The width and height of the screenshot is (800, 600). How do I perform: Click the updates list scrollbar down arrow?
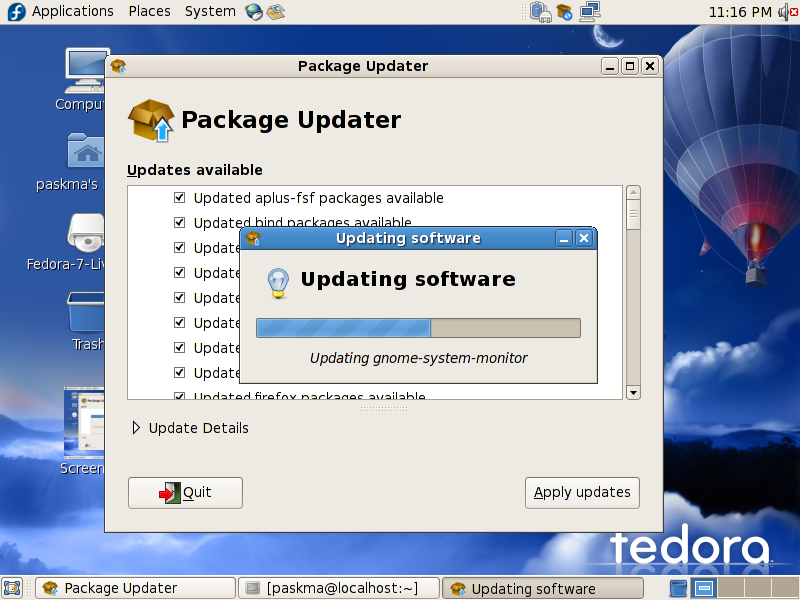(x=633, y=392)
